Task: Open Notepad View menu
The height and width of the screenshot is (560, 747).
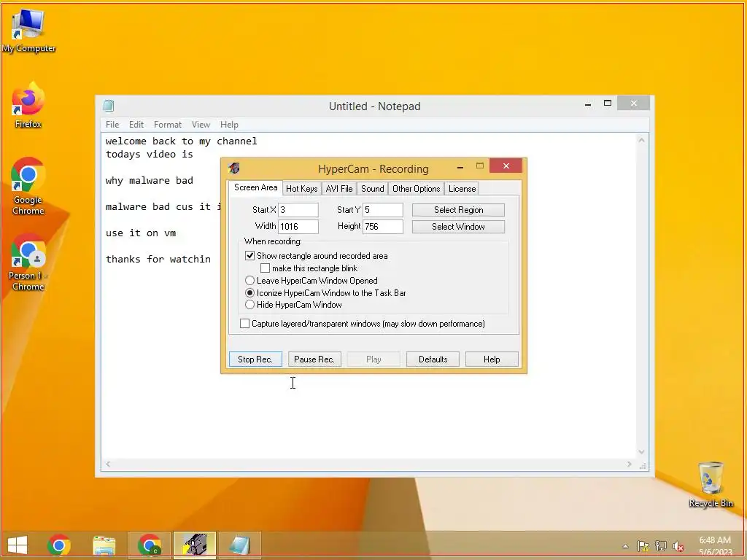Action: point(201,124)
